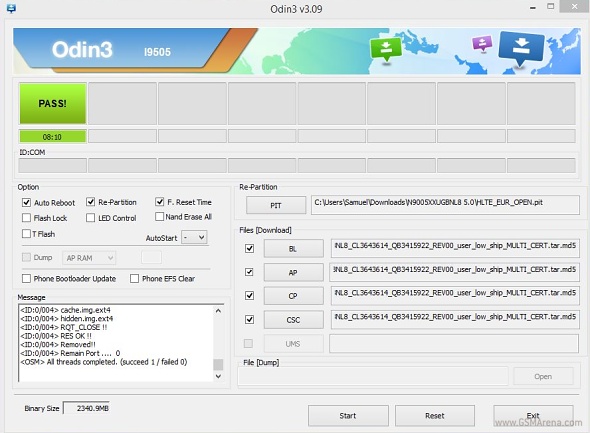The height and width of the screenshot is (433, 590).
Task: Click the PIT file button
Action: coord(276,205)
